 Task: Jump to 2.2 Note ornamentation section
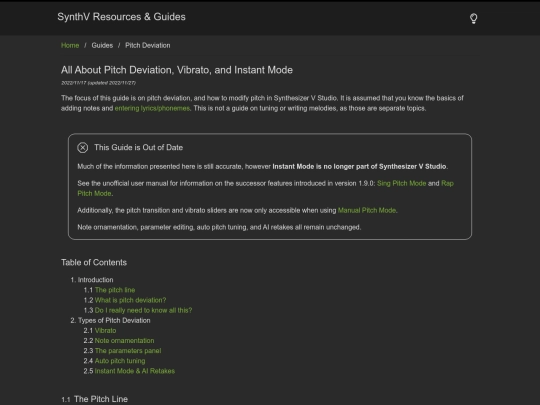click(x=124, y=341)
